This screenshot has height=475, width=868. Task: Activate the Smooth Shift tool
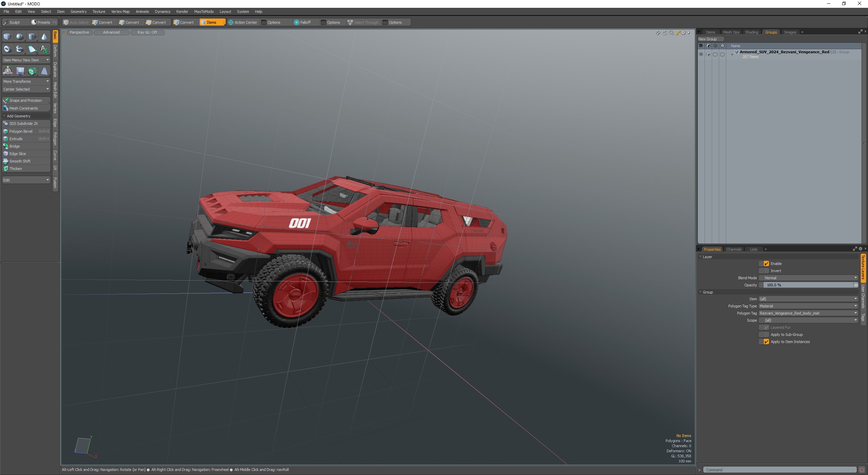[26, 161]
